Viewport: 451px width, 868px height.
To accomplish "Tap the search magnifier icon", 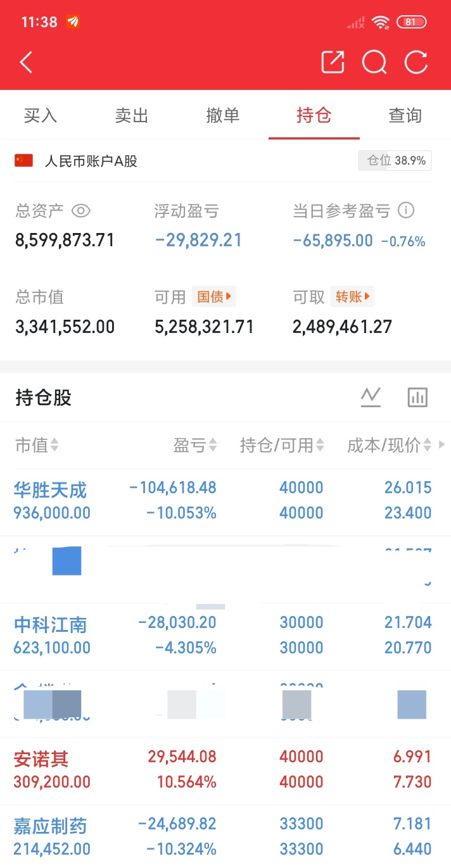I will 374,62.
